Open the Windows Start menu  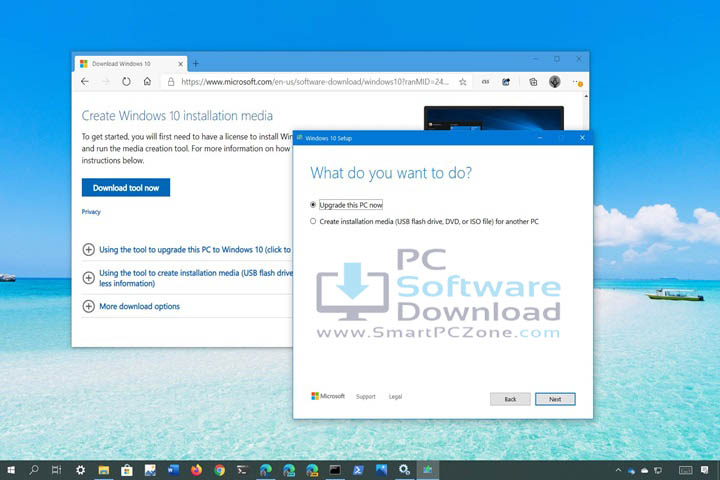(x=11, y=470)
